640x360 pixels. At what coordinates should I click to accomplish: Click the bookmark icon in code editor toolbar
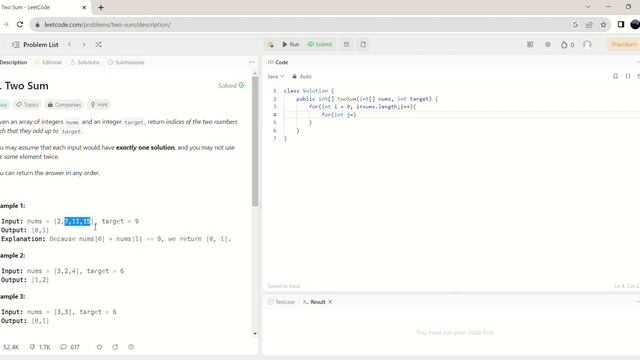pyautogui.click(x=615, y=76)
